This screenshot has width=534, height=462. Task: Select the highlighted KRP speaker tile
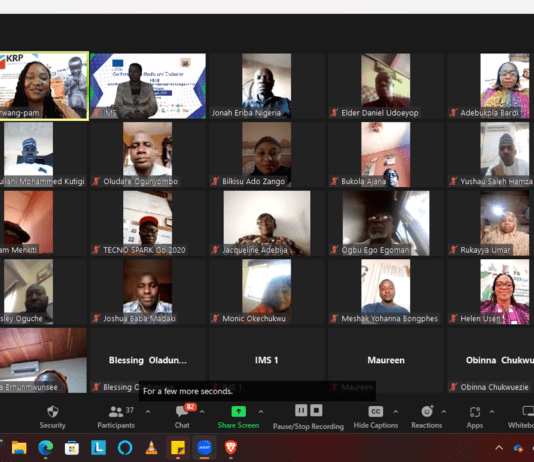(44, 85)
